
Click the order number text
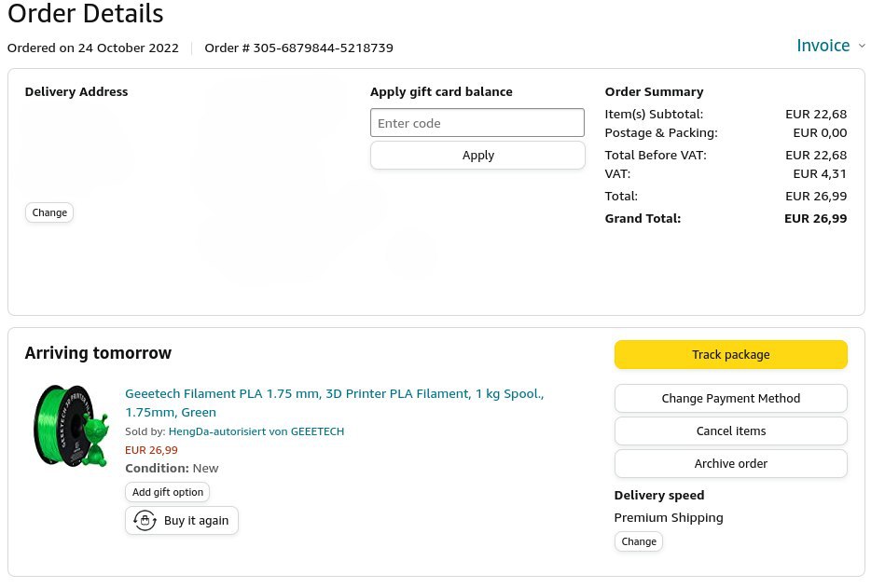click(x=298, y=48)
